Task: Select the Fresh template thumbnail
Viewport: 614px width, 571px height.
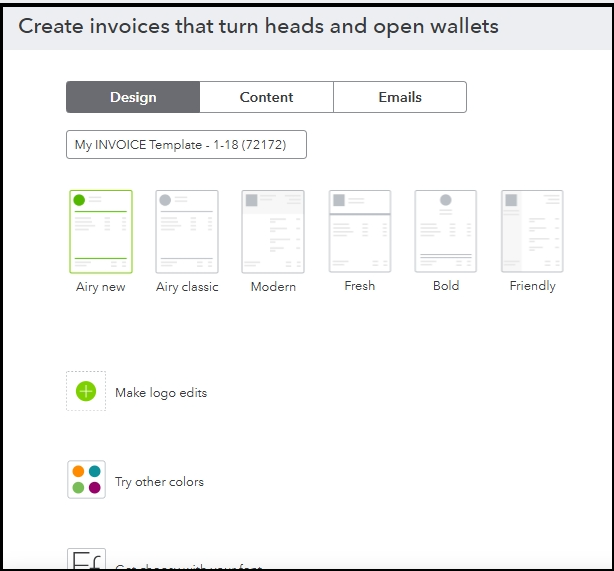Action: pyautogui.click(x=360, y=231)
